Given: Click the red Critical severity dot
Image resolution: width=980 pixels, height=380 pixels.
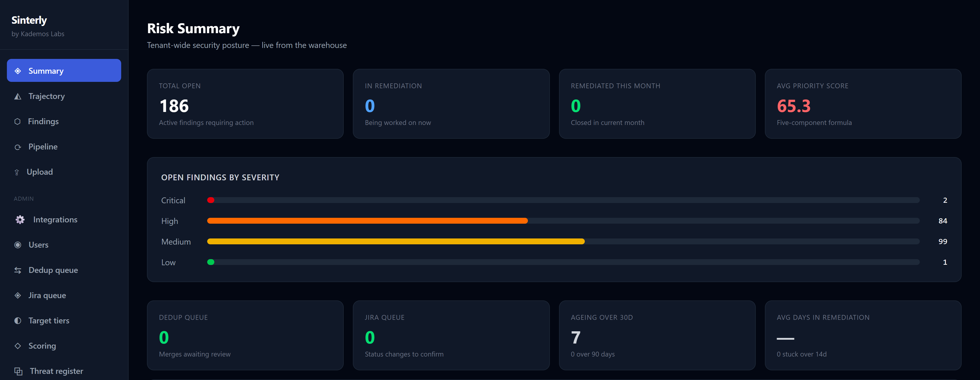Looking at the screenshot, I should [x=211, y=200].
